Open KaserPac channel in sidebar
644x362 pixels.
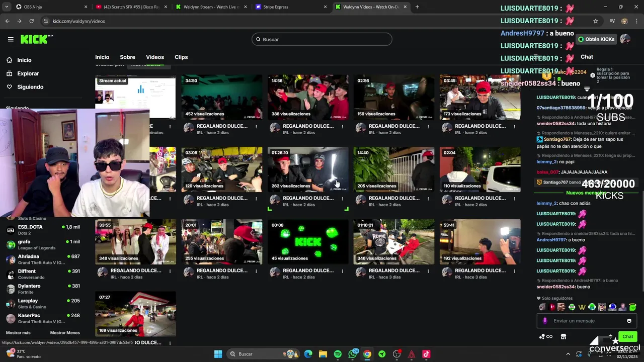[43, 318]
